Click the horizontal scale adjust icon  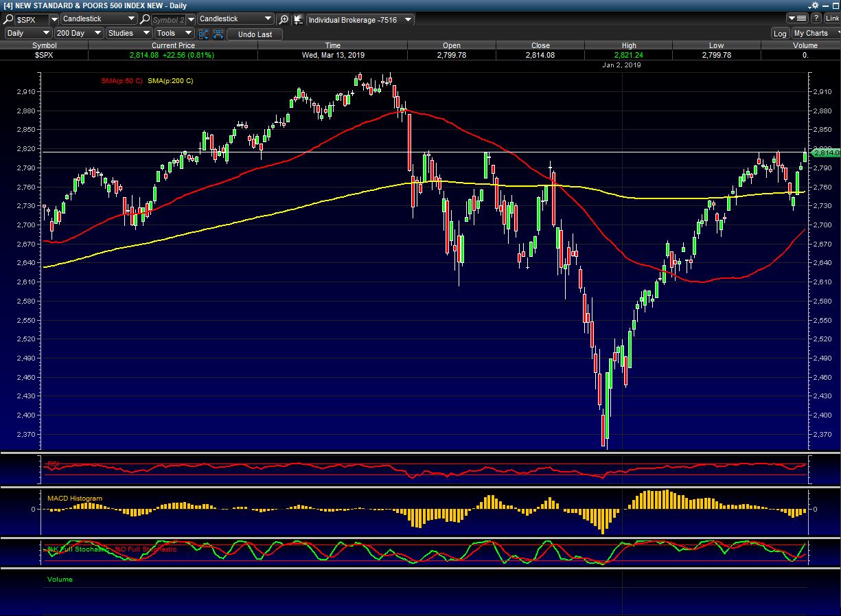218,34
